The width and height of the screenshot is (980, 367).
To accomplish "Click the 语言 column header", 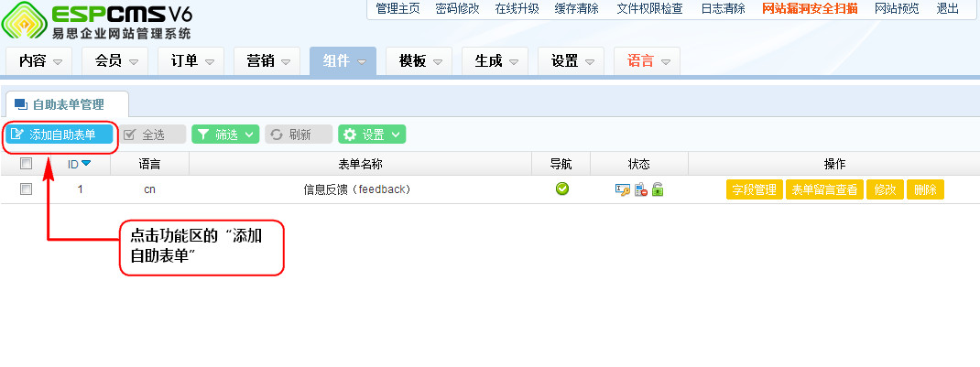I will 149,164.
